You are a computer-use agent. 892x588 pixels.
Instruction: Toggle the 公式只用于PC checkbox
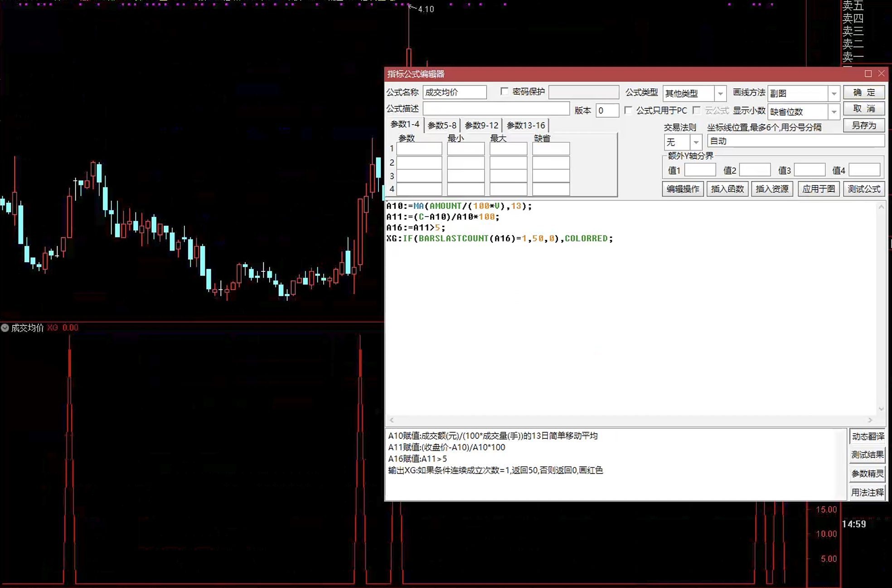pyautogui.click(x=628, y=110)
